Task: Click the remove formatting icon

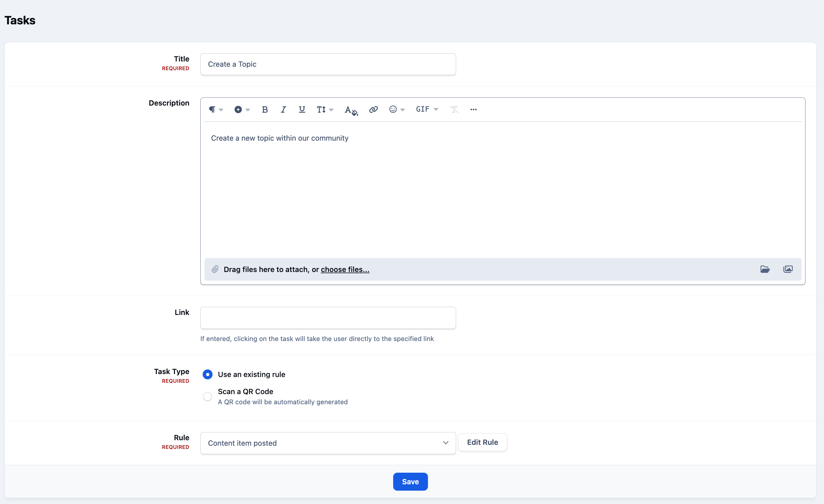Action: [x=454, y=109]
